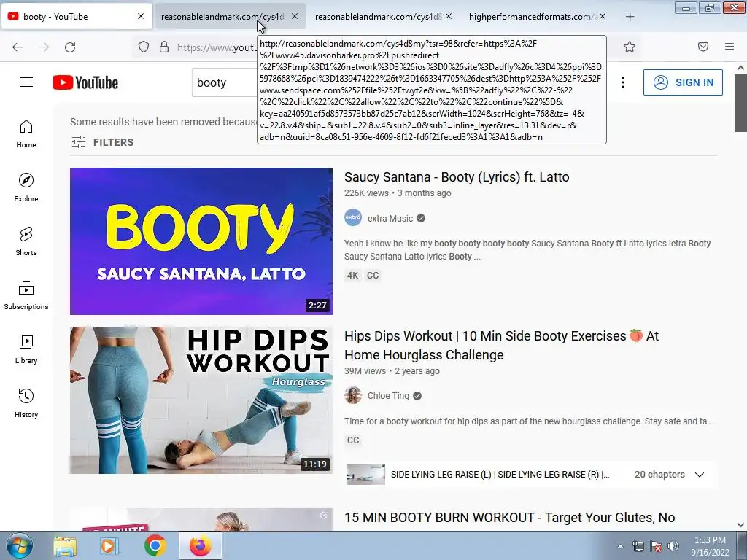Open the system volume icon
The image size is (747, 560).
(x=673, y=546)
